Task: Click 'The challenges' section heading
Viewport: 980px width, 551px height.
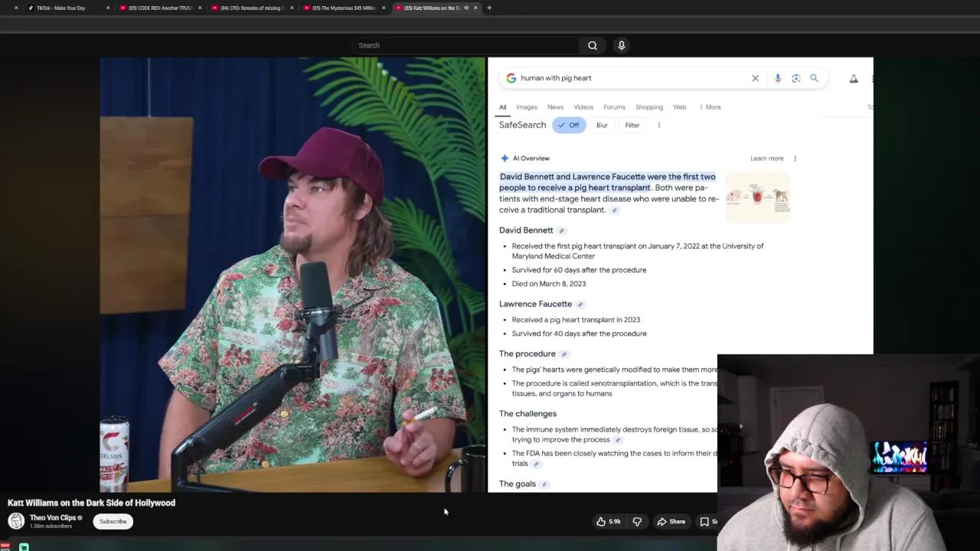Action: pyautogui.click(x=528, y=414)
